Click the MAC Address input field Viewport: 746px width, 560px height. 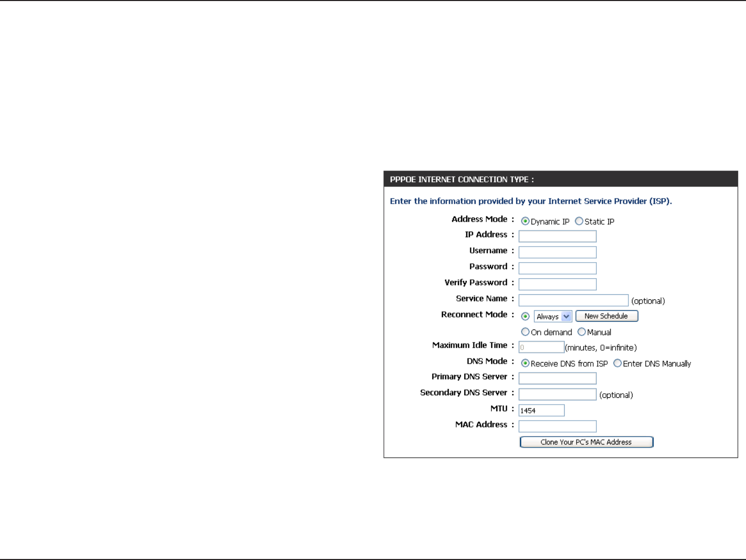(x=557, y=426)
